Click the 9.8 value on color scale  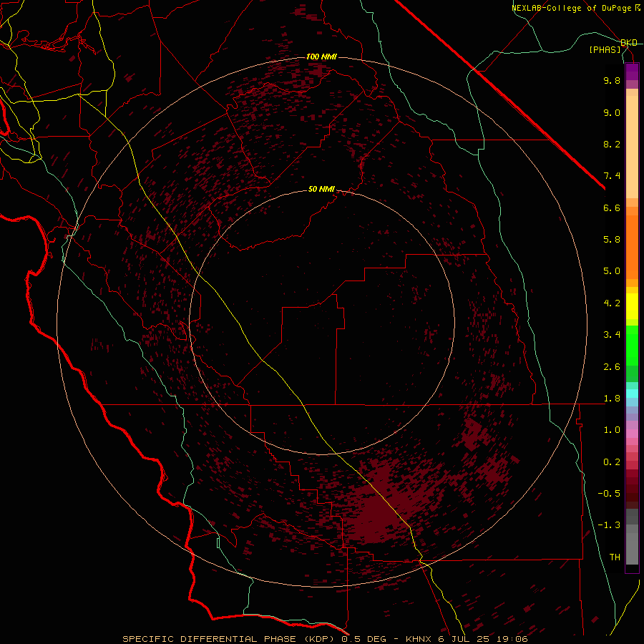pyautogui.click(x=612, y=80)
